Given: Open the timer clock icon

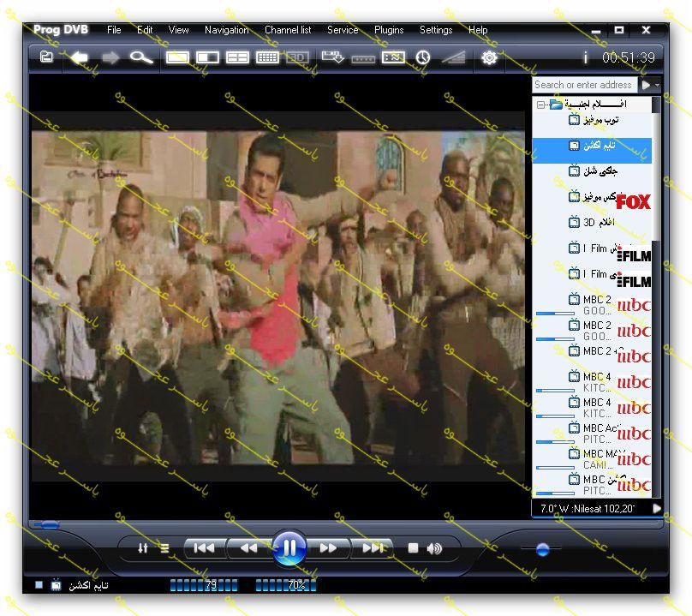Looking at the screenshot, I should (x=423, y=57).
